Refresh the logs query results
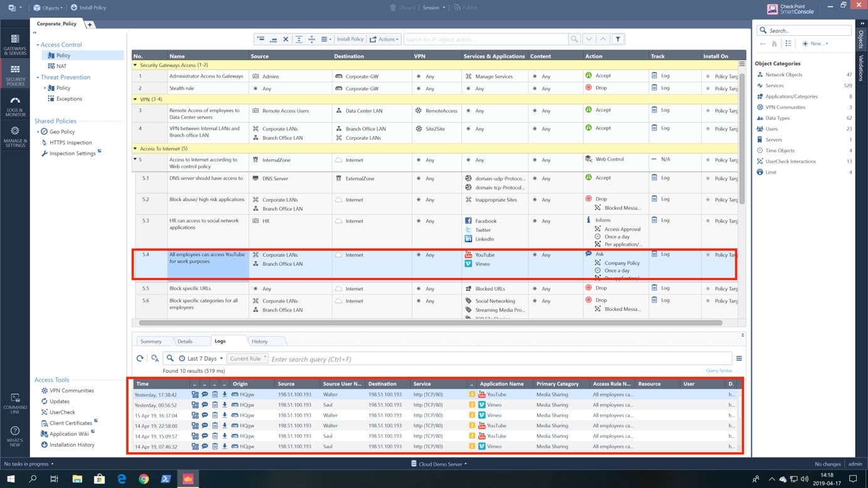 click(140, 359)
